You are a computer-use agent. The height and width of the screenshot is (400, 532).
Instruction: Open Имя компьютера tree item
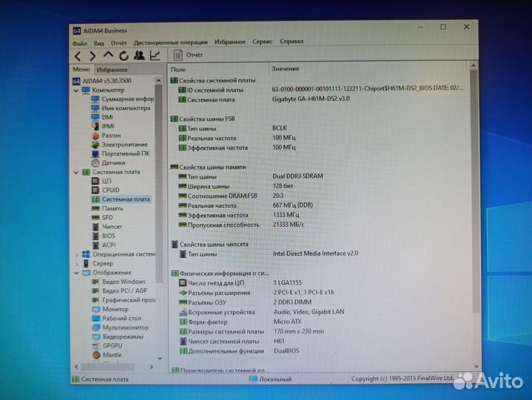(121, 108)
